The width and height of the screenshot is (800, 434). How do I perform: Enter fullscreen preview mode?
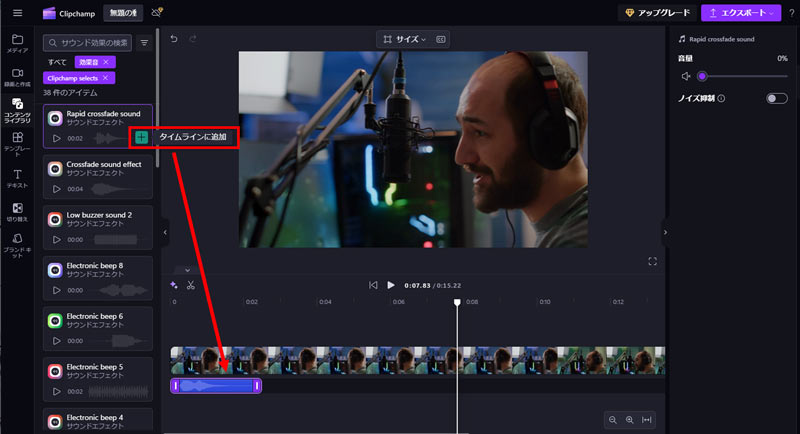[x=652, y=261]
